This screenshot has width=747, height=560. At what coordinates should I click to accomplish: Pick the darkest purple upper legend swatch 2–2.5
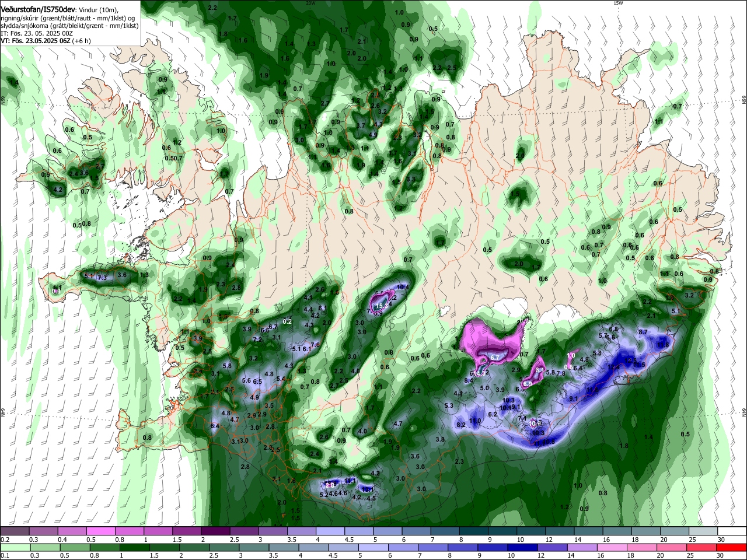[215, 531]
